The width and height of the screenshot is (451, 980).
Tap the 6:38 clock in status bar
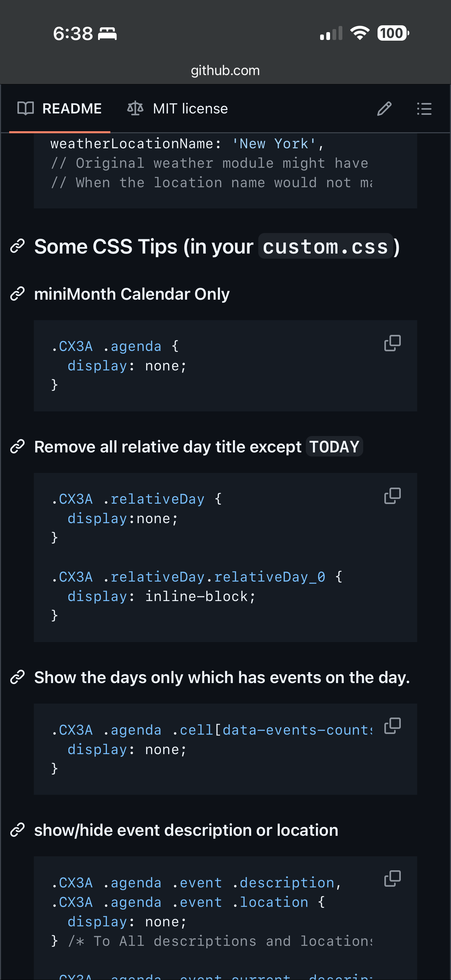point(73,33)
